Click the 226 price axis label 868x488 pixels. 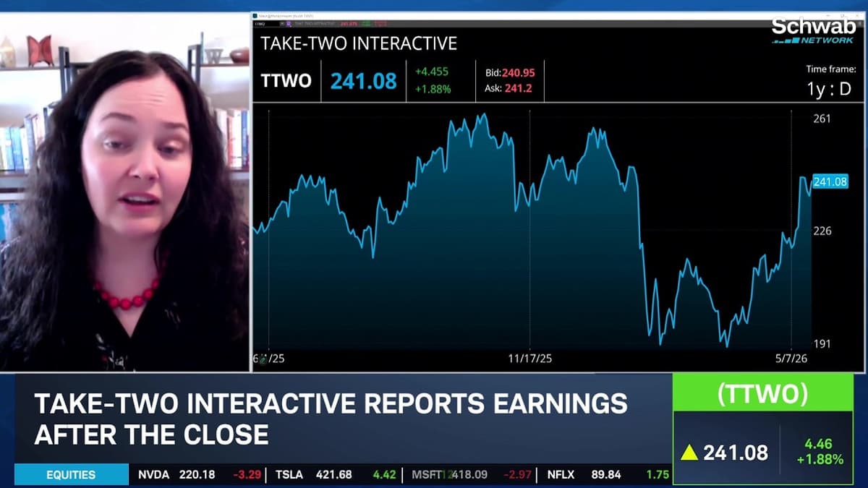pos(822,231)
